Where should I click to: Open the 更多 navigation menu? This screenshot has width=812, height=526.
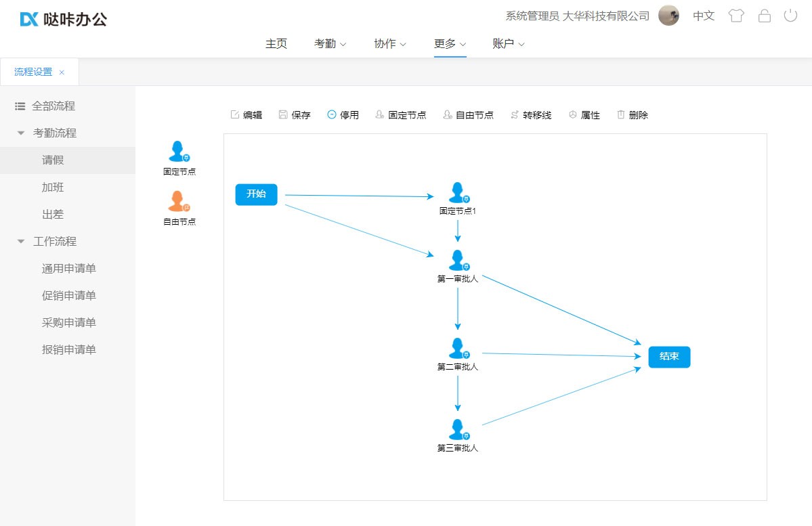[450, 44]
